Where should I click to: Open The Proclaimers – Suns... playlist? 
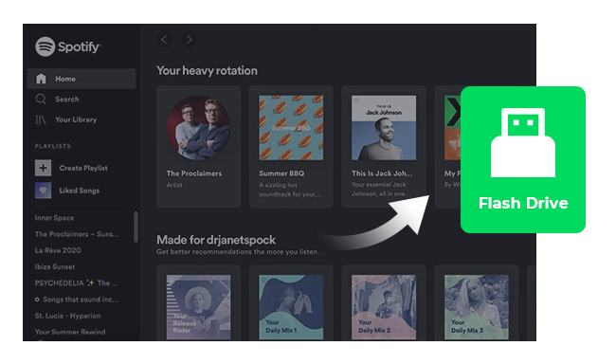pyautogui.click(x=77, y=234)
